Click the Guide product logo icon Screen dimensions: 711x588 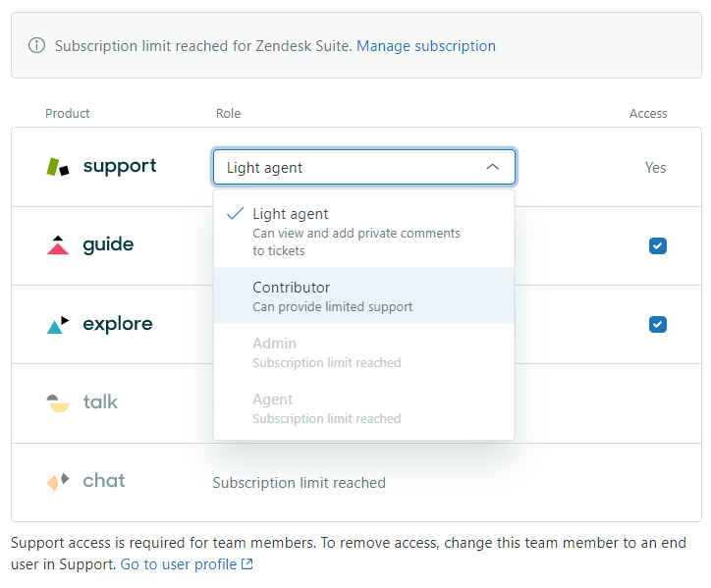[58, 245]
